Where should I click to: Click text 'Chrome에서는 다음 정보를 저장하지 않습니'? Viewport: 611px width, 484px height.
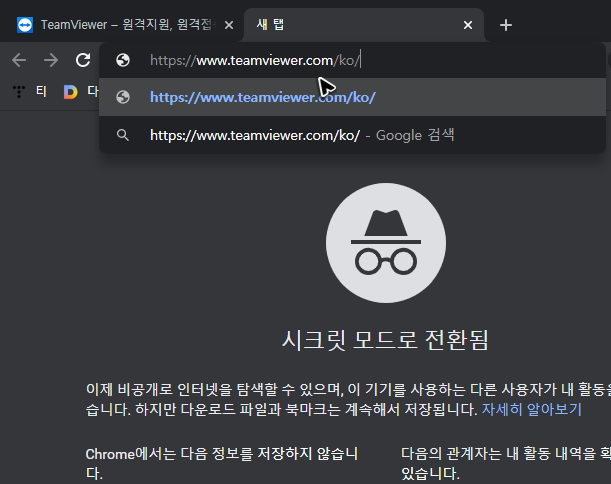(221, 454)
